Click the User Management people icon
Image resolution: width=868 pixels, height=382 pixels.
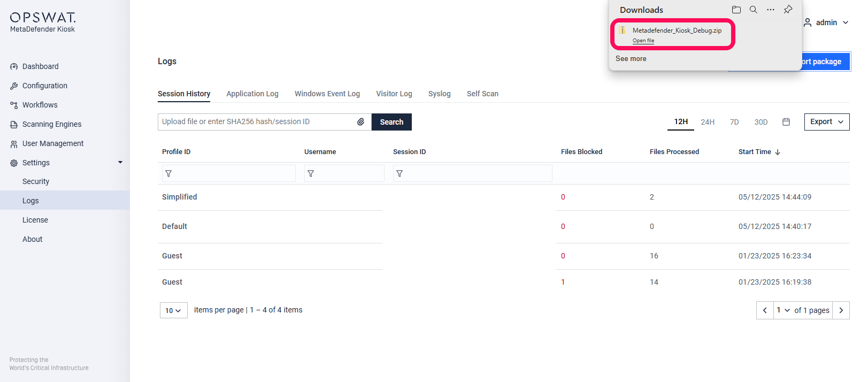(x=14, y=143)
